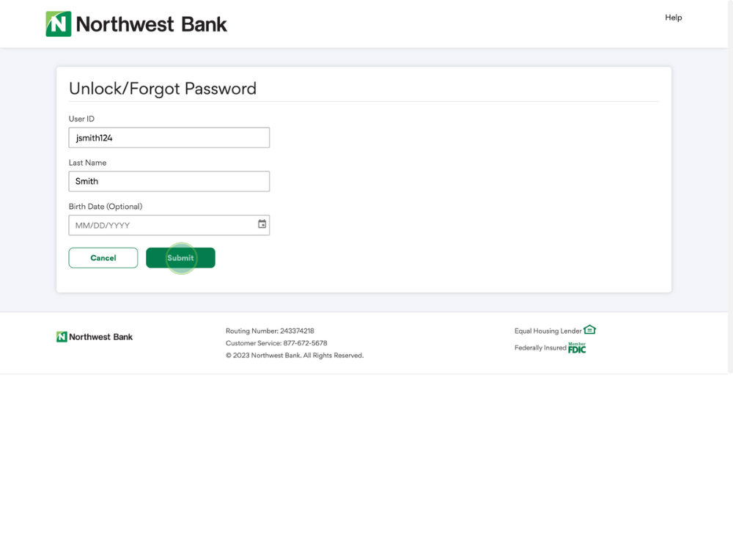Click the Birth Date (Optional) label

point(106,207)
